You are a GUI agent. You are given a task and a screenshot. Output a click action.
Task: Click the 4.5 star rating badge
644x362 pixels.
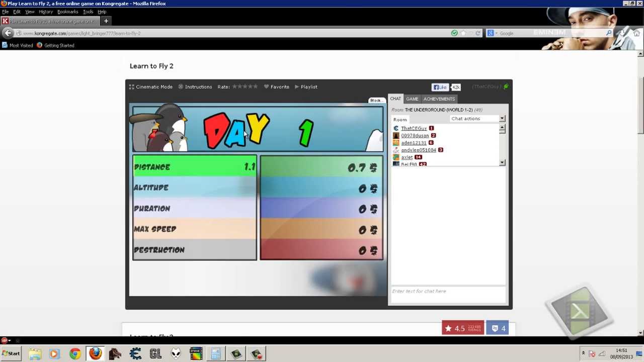[x=463, y=328]
